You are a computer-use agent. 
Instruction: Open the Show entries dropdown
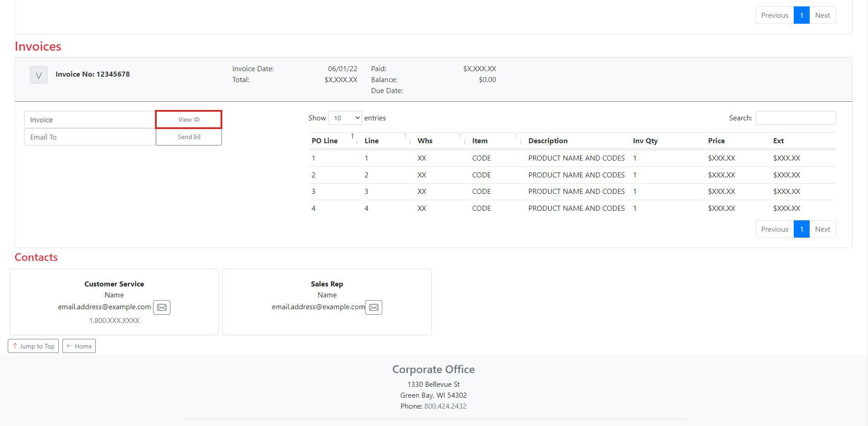coord(345,118)
